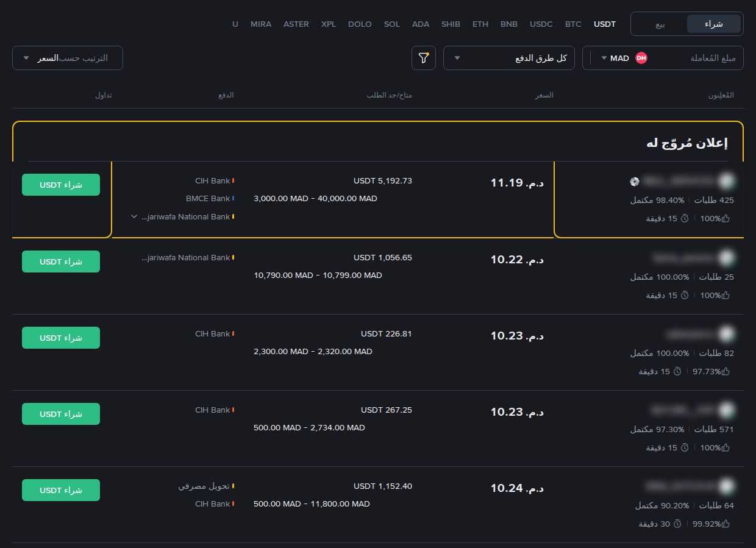756x548 pixels.
Task: Click the USDT 1,056.65 available amount
Action: [x=383, y=258]
